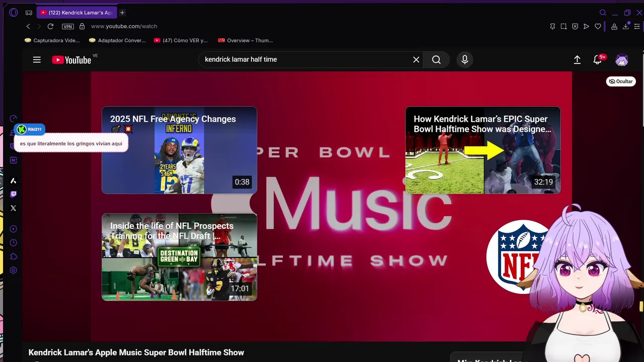Open YouTube notifications bell

(x=598, y=60)
